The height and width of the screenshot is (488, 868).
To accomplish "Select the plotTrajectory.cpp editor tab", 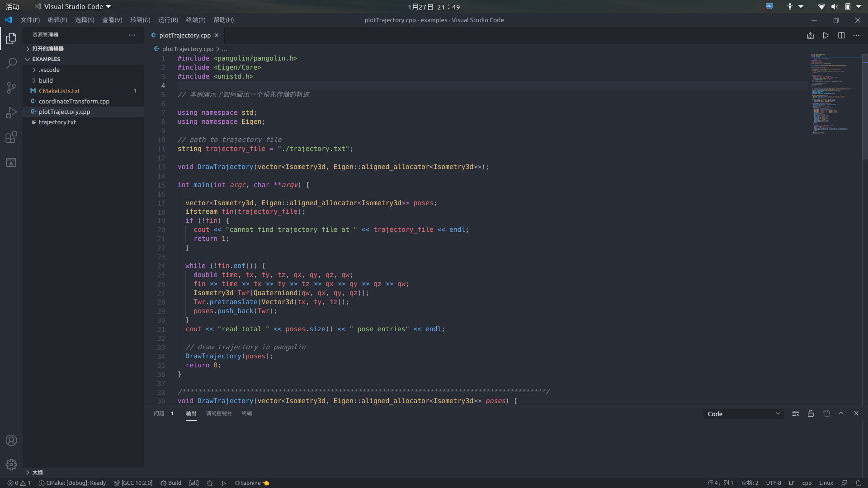I will tap(185, 35).
